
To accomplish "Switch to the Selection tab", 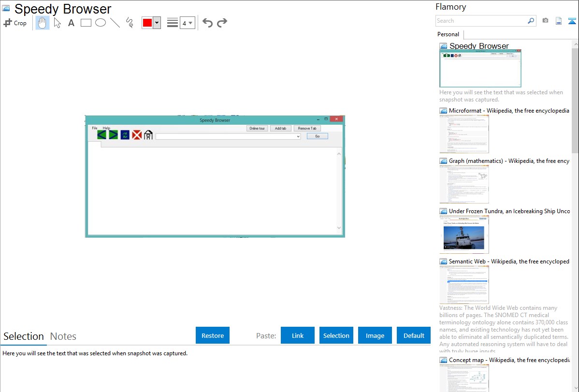I will [x=24, y=336].
